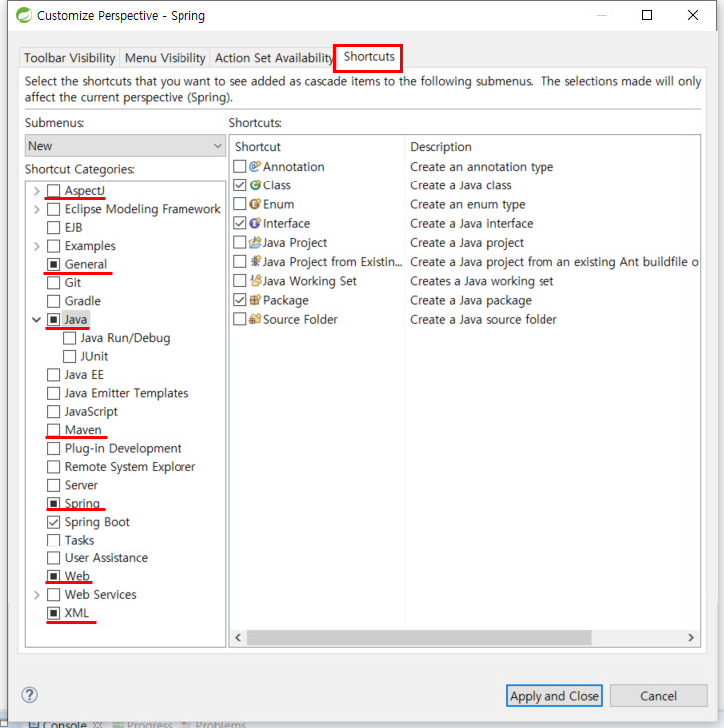Expand the Eclipse Modeling Framework category
The height and width of the screenshot is (728, 724).
(x=37, y=209)
